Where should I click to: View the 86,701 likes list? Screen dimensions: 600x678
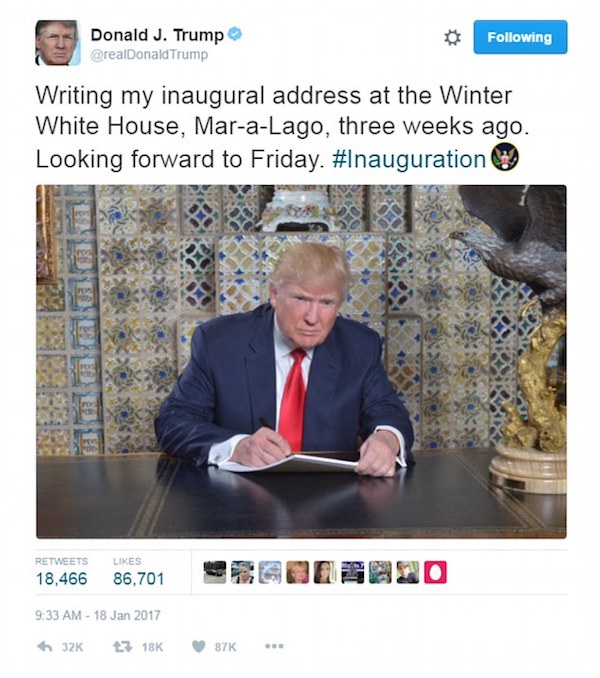coord(139,572)
